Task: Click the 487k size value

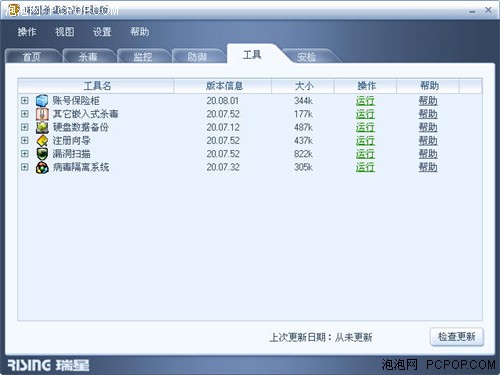Action: pos(303,127)
